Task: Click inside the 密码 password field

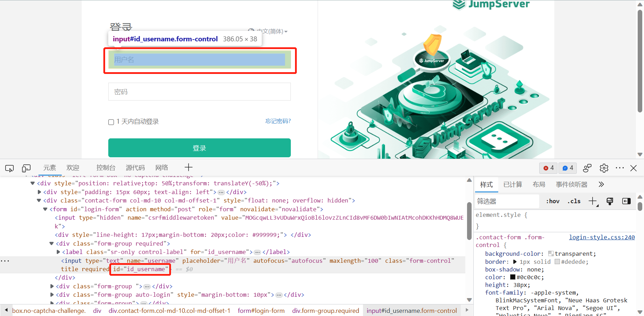Action: (199, 91)
